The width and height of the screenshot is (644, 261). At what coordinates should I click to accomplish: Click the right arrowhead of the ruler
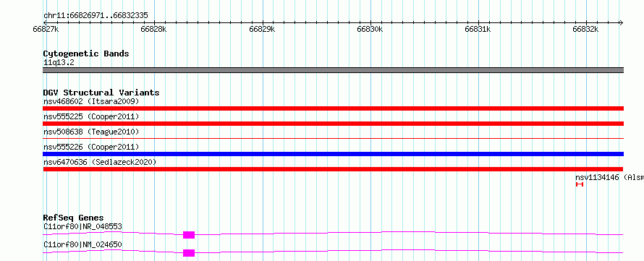621,23
